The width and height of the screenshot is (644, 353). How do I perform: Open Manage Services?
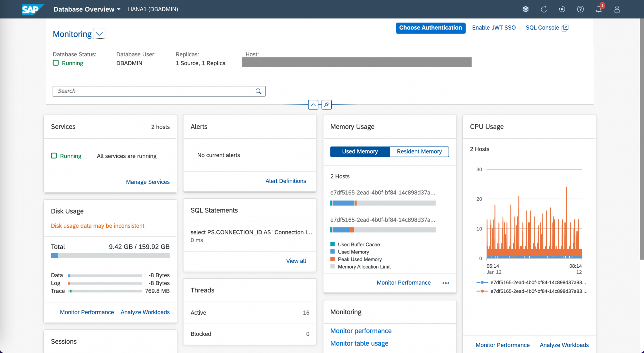point(148,182)
